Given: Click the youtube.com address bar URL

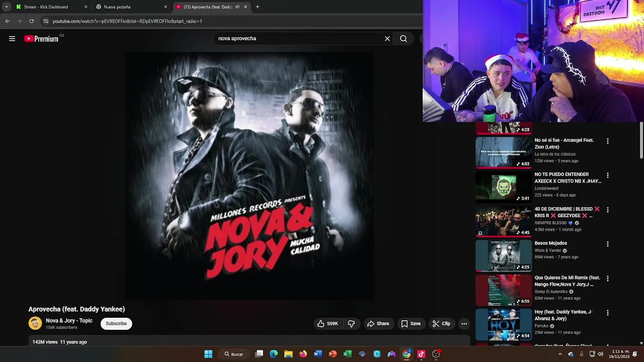Looking at the screenshot, I should pos(127,21).
